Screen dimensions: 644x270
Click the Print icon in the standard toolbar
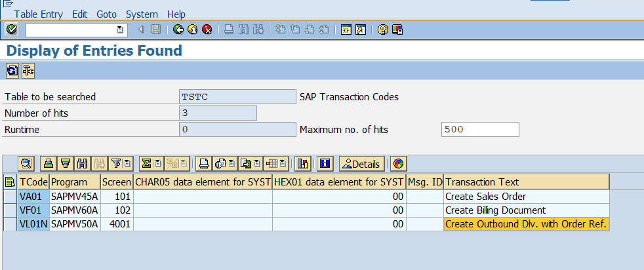coord(229,29)
